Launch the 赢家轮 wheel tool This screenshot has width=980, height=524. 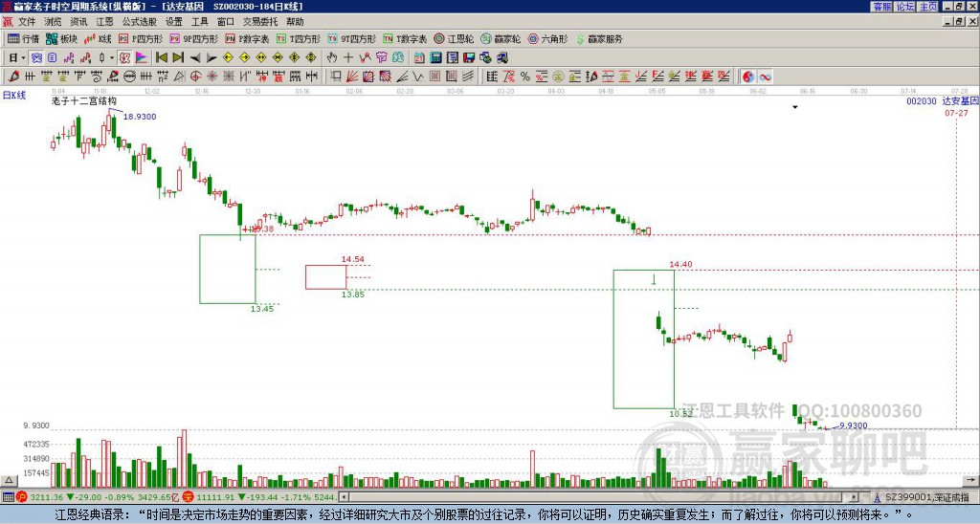[x=501, y=38]
